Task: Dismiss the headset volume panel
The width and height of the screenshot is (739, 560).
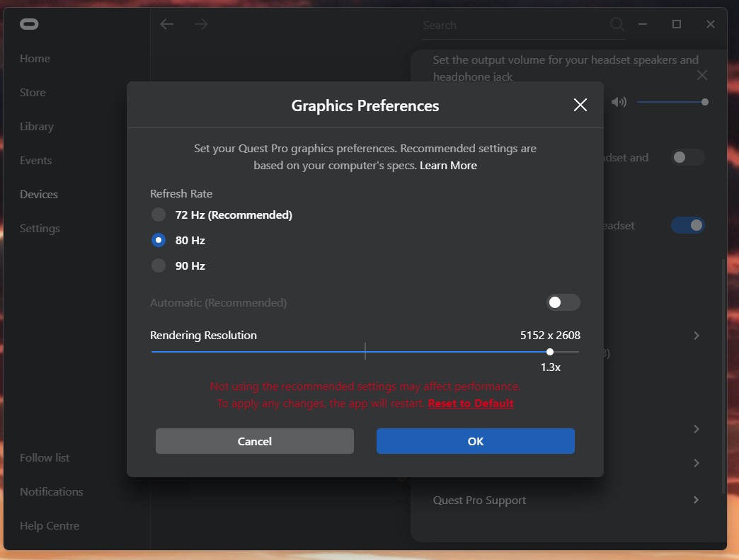Action: pos(701,75)
